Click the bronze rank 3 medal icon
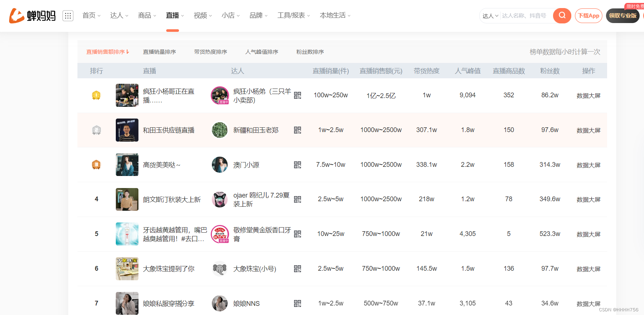 96,165
